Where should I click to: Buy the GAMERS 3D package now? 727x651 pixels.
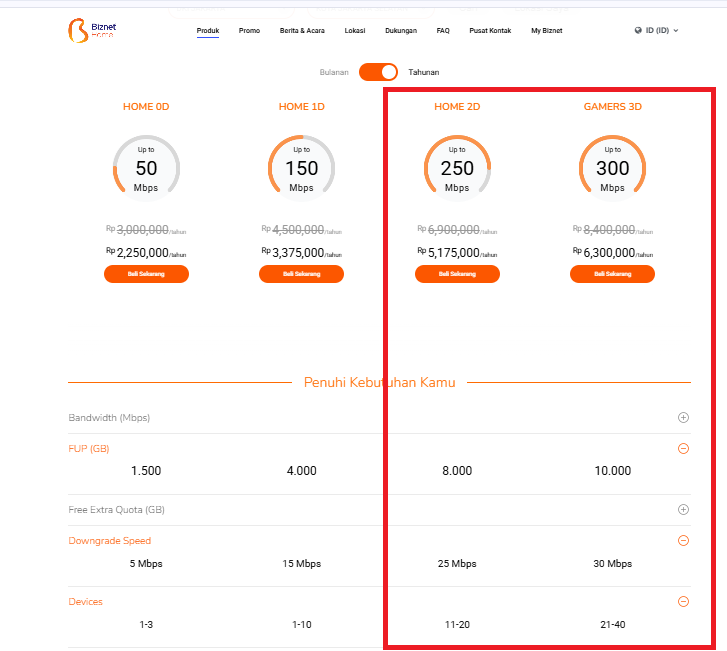[612, 274]
